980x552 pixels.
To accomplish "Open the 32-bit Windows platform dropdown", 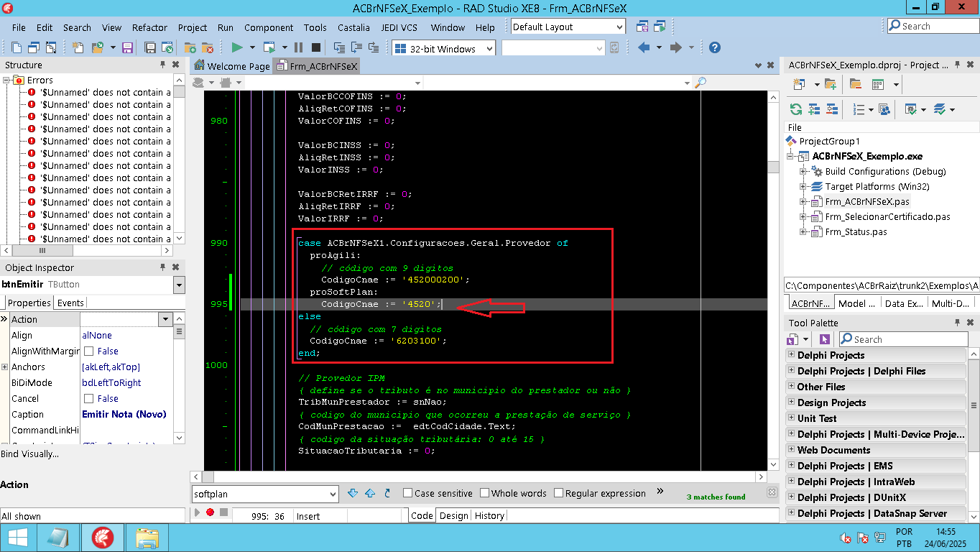I will point(489,49).
